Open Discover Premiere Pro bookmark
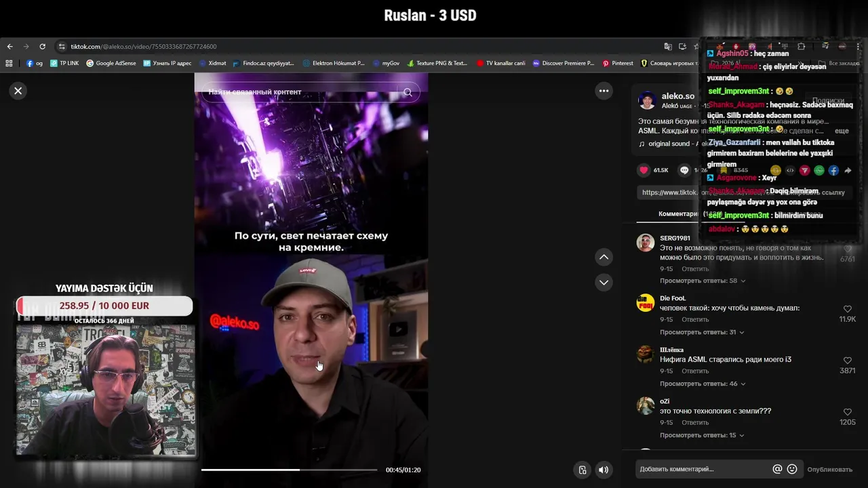This screenshot has width=868, height=488. [564, 63]
